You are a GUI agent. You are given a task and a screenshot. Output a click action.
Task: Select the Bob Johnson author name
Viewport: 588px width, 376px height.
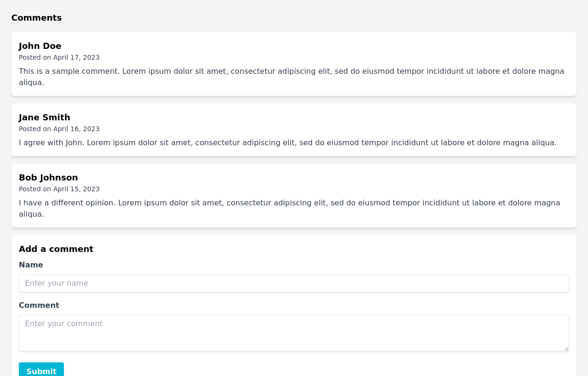(x=48, y=178)
